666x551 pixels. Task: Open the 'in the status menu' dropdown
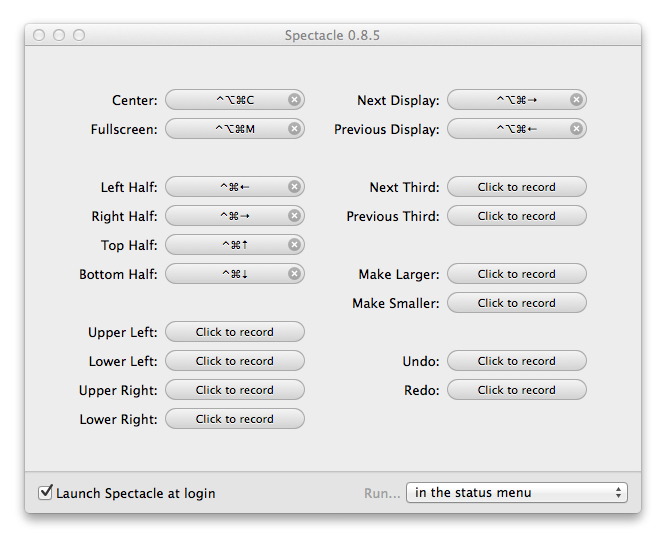click(516, 493)
